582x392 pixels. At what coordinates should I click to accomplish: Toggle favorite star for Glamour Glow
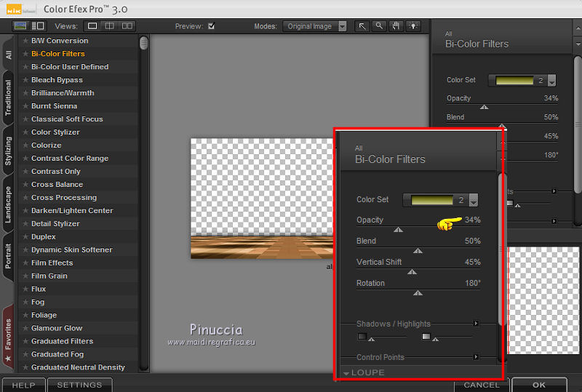click(x=25, y=328)
